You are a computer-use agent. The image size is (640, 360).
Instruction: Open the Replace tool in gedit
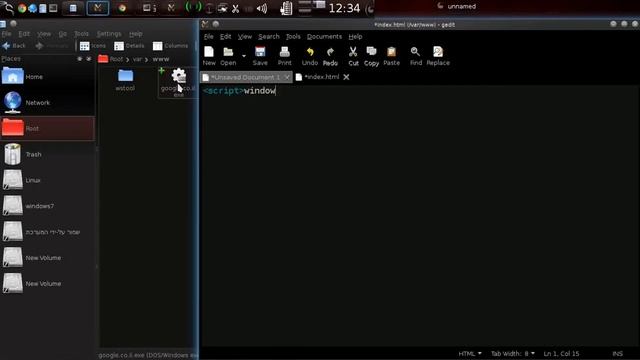click(x=438, y=56)
